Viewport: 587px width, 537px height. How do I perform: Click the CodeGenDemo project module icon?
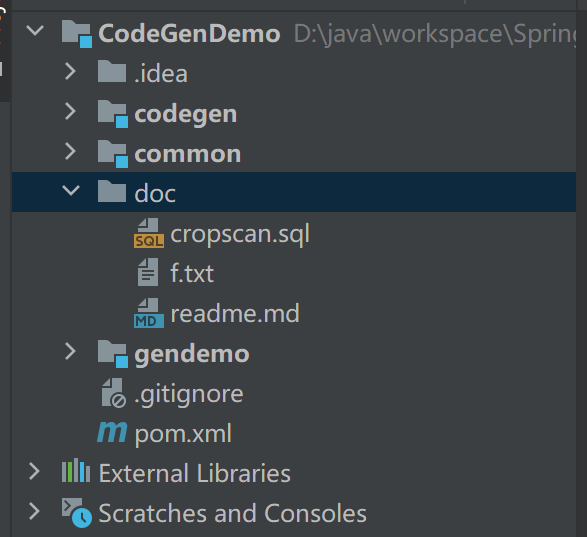pyautogui.click(x=77, y=34)
